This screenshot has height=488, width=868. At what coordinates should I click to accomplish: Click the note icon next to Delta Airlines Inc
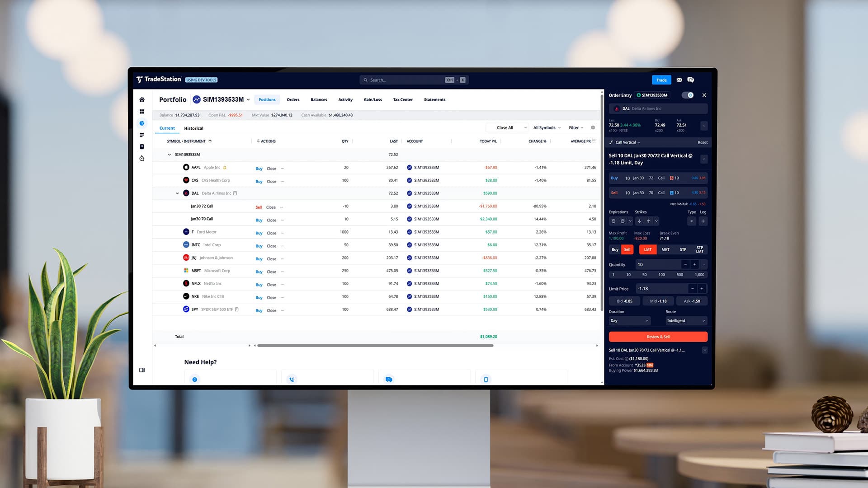click(x=235, y=193)
